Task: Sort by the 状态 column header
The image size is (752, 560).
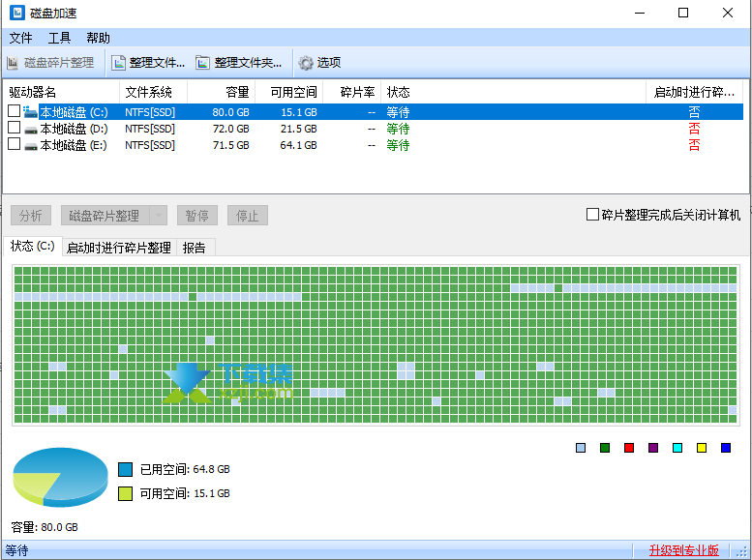Action: [514, 92]
